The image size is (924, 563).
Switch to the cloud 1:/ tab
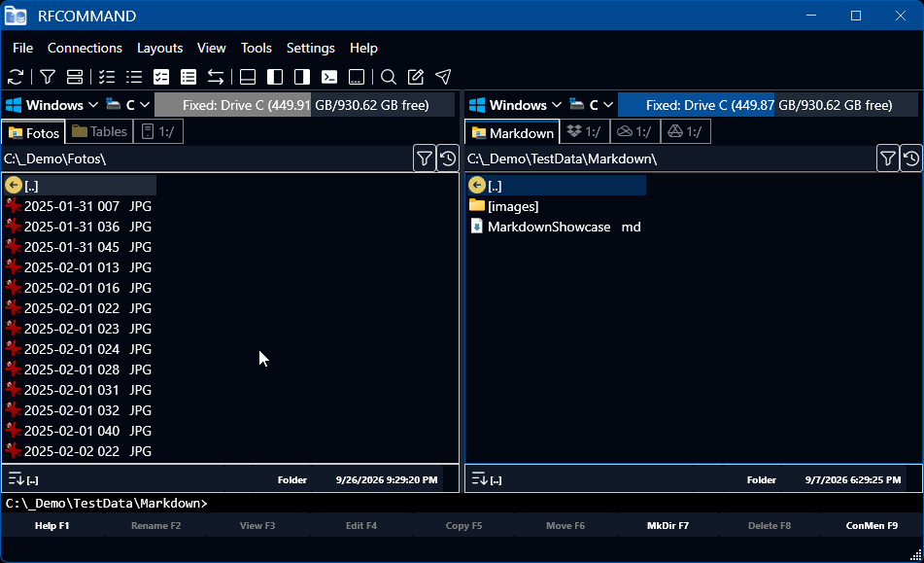click(x=635, y=131)
